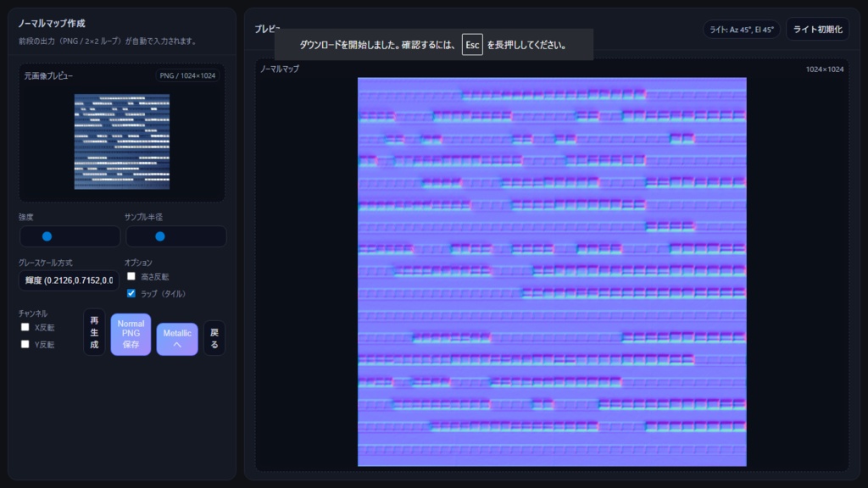Check the Y反転 channel checkbox
Screen dimensions: 868x488
pos(25,344)
